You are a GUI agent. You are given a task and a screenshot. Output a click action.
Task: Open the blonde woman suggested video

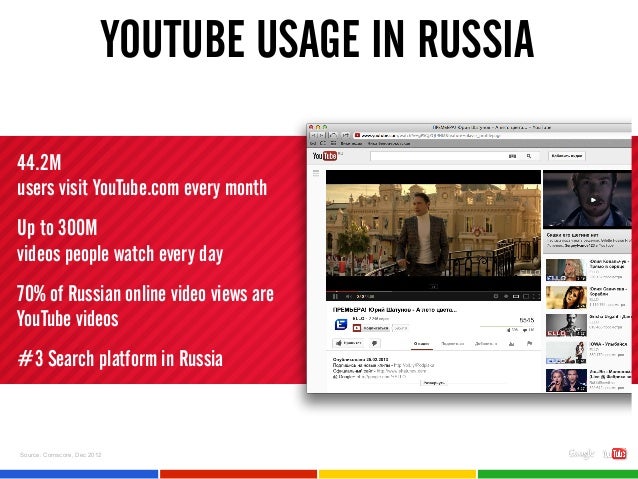(566, 270)
